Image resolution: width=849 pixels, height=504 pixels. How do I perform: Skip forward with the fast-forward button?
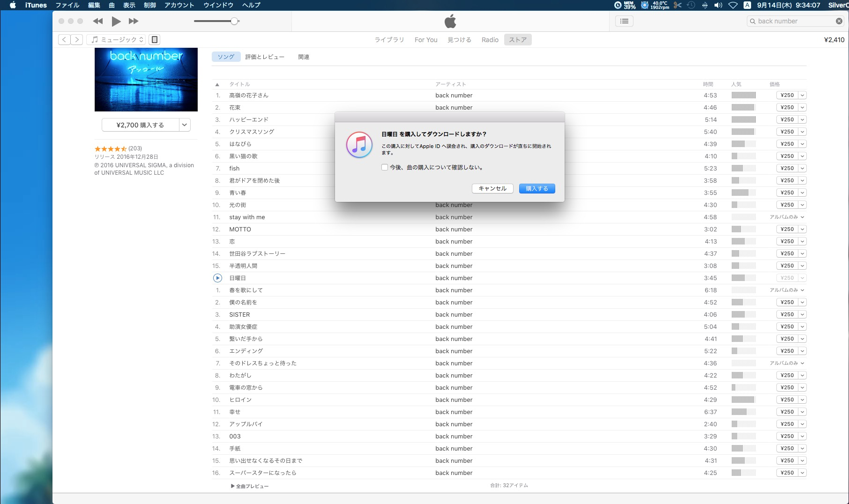134,21
